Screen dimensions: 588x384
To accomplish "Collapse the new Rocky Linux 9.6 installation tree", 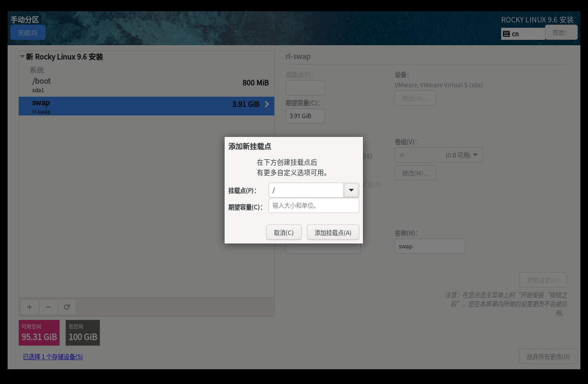I will pos(22,56).
